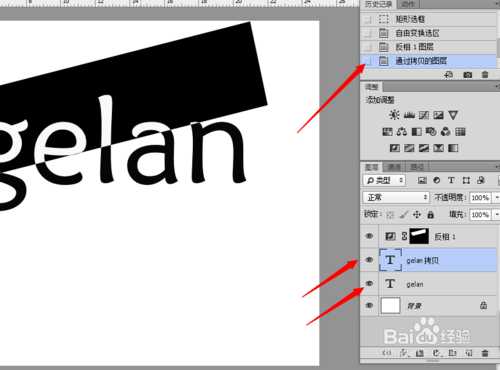The height and width of the screenshot is (370, 500).
Task: Click the lock all icon in lock row
Action: (x=430, y=214)
